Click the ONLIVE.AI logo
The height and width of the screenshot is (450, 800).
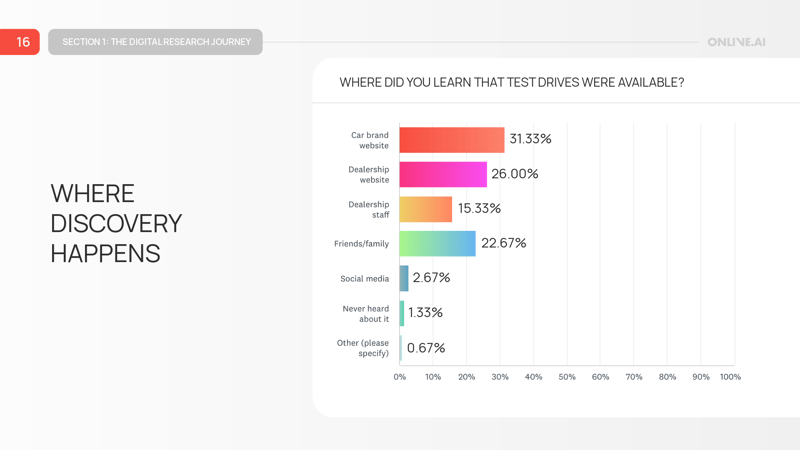[x=736, y=42]
